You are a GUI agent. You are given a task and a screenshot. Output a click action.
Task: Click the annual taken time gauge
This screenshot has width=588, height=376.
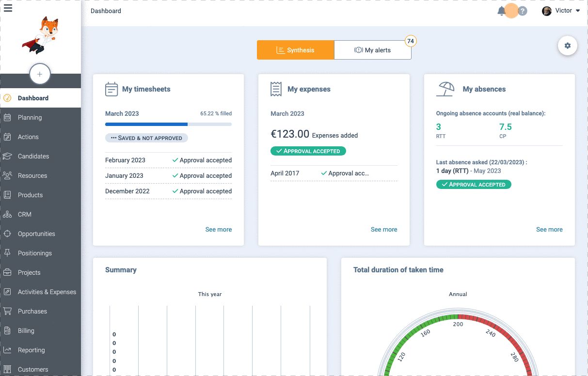[x=458, y=343]
